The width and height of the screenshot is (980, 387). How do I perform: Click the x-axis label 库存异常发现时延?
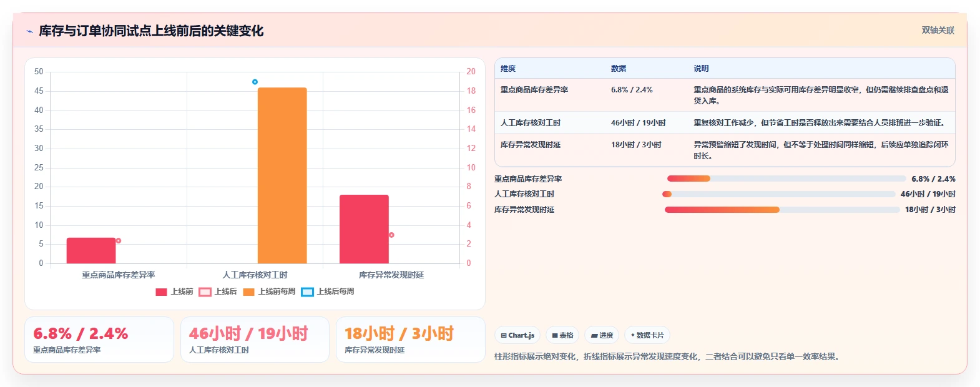391,275
